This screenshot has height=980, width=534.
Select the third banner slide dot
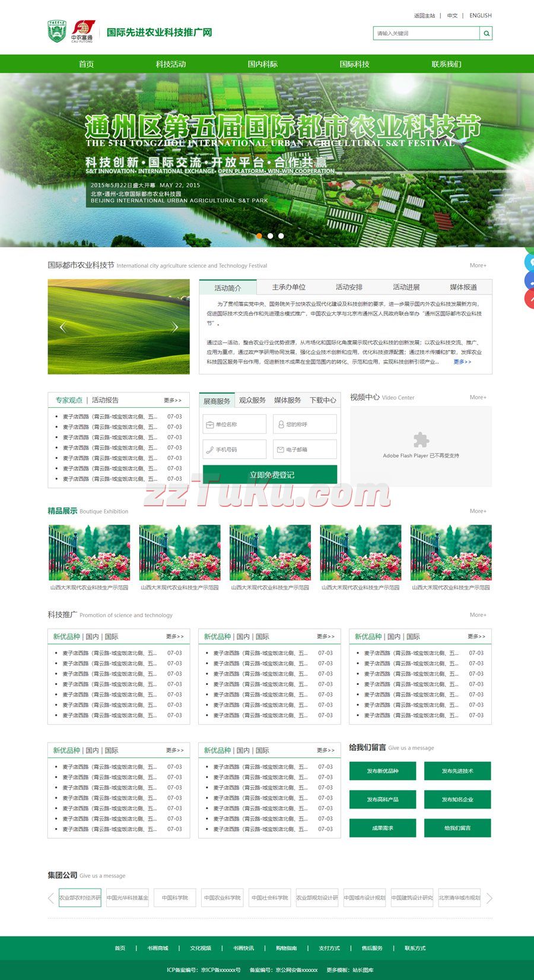click(281, 236)
